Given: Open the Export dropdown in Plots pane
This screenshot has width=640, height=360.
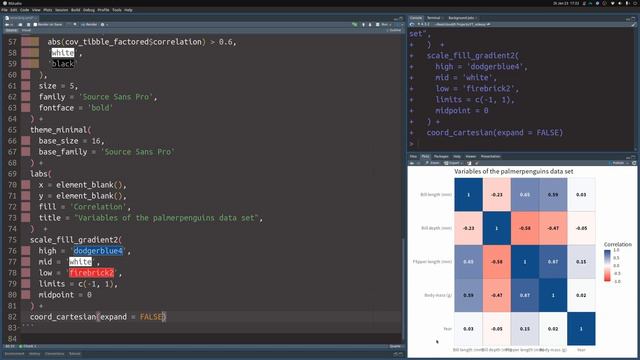Looking at the screenshot, I should 463,163.
